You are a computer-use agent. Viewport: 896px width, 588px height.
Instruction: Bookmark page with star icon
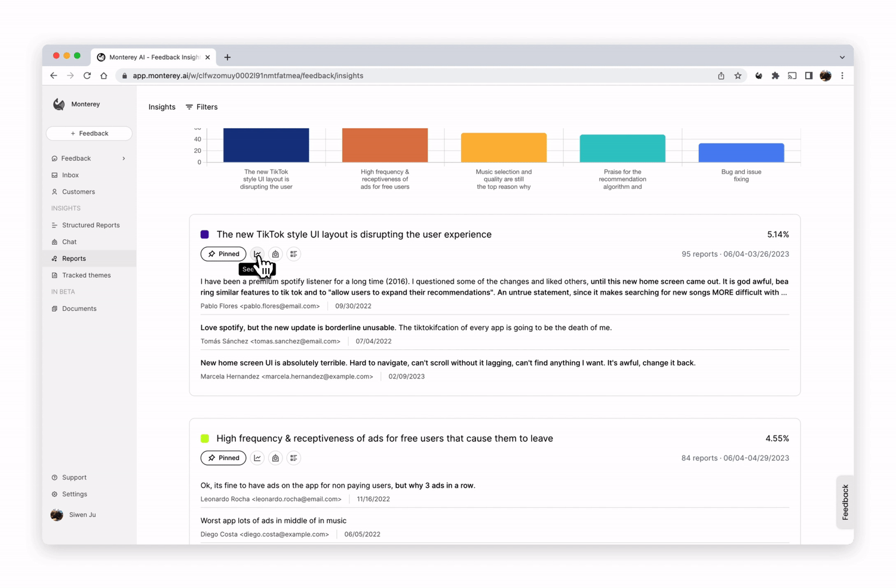[x=738, y=76]
